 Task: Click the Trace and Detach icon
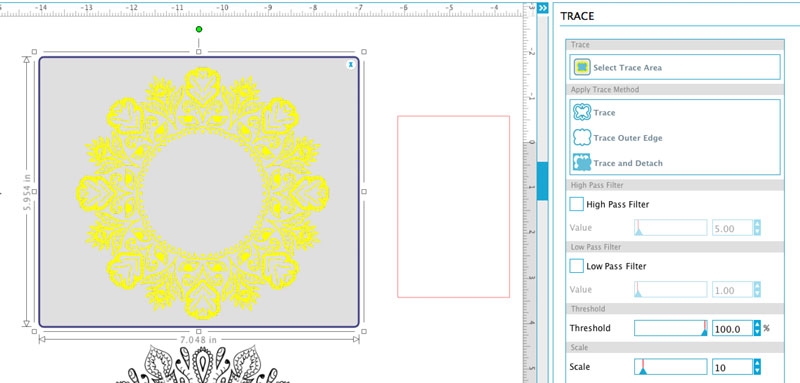[582, 163]
